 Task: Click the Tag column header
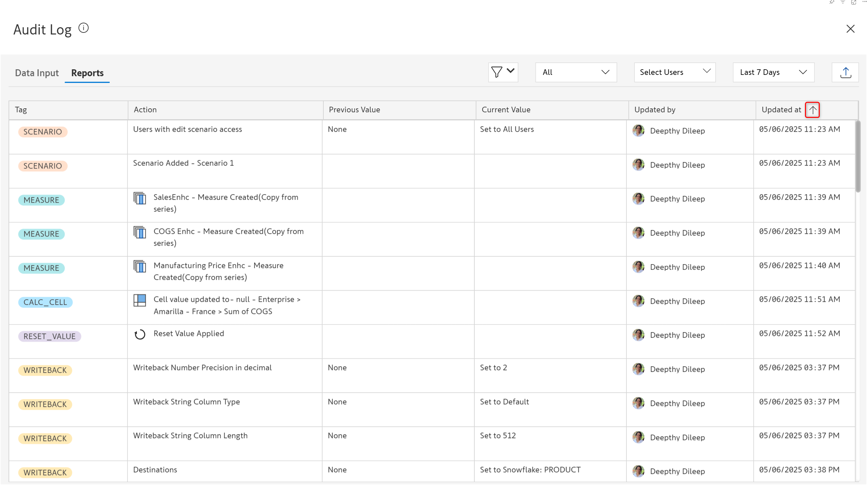pos(21,110)
